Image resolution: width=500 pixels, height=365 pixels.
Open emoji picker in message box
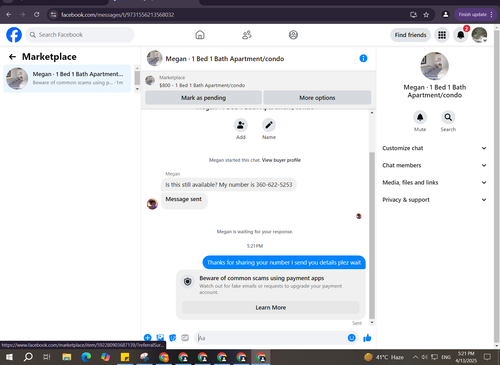point(351,338)
